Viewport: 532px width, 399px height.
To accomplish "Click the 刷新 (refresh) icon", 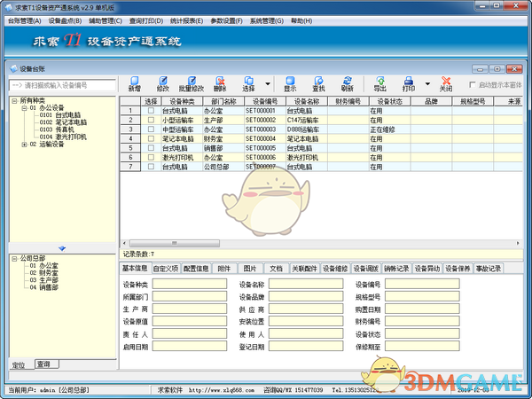I will point(347,84).
